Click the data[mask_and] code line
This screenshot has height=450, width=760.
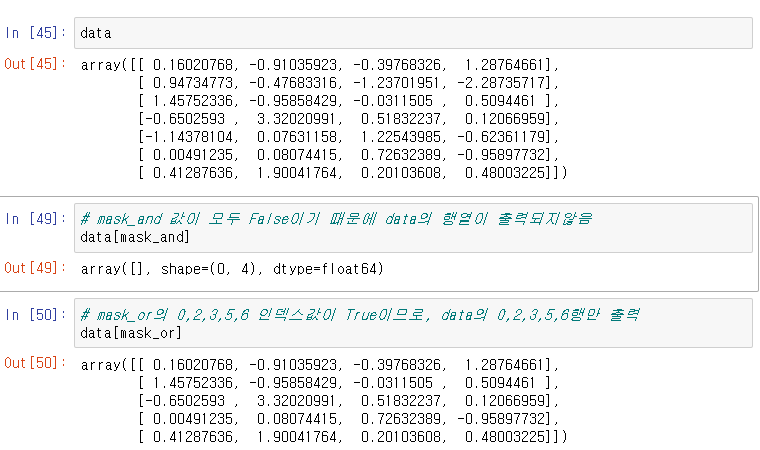[135, 237]
